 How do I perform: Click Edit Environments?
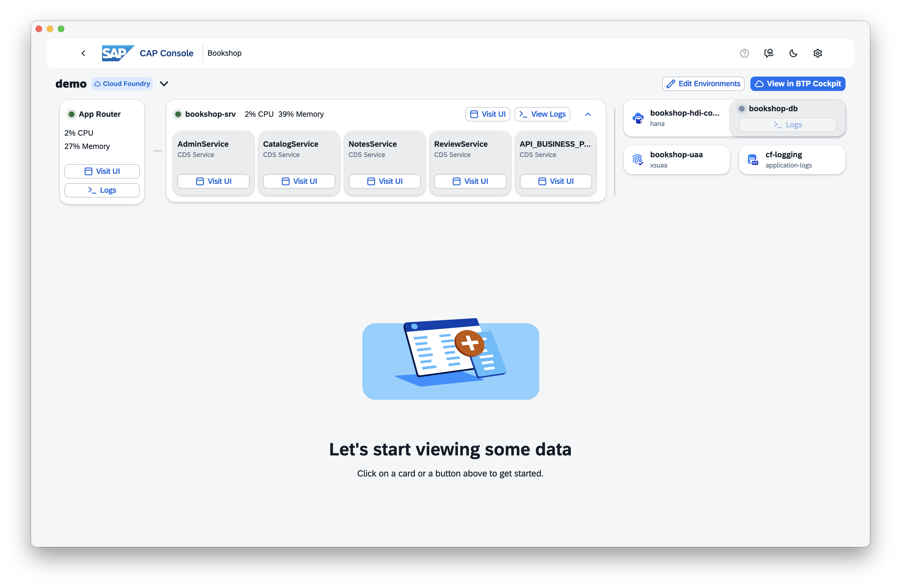point(703,84)
